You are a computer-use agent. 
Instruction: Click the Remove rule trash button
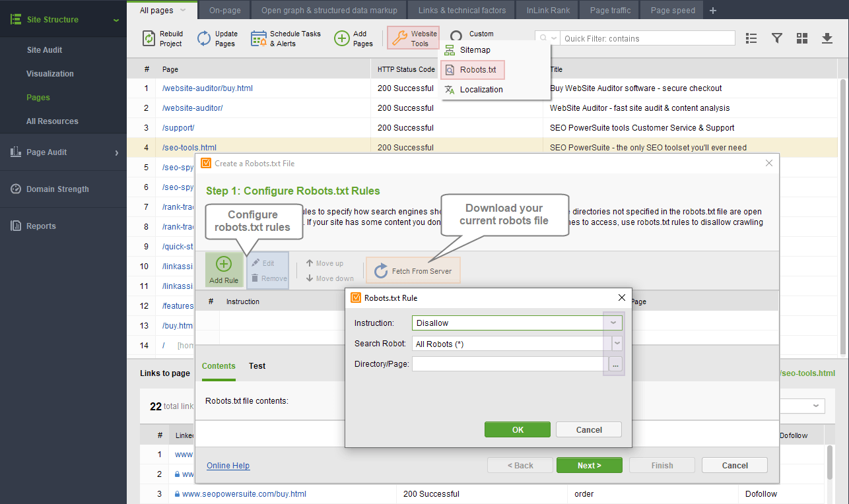[x=269, y=278]
